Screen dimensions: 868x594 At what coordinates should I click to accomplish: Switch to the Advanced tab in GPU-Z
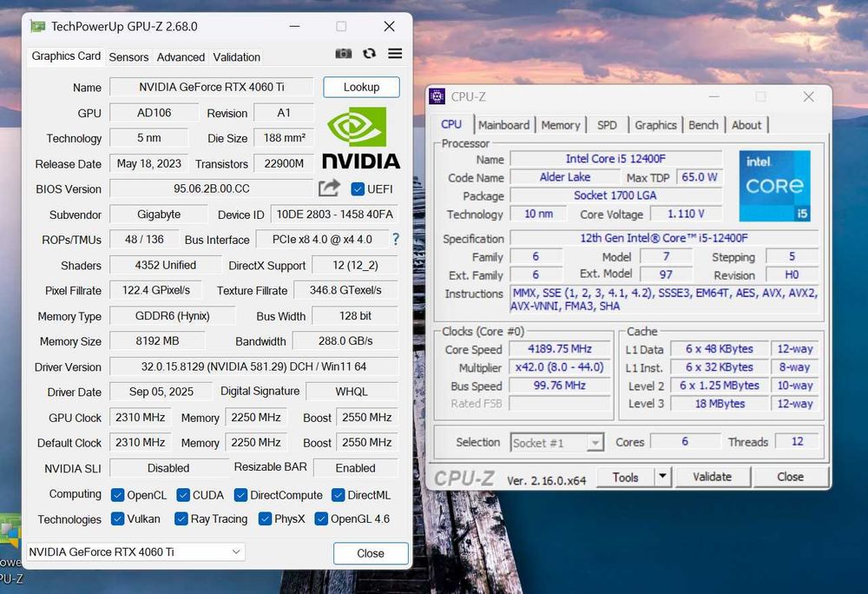181,57
